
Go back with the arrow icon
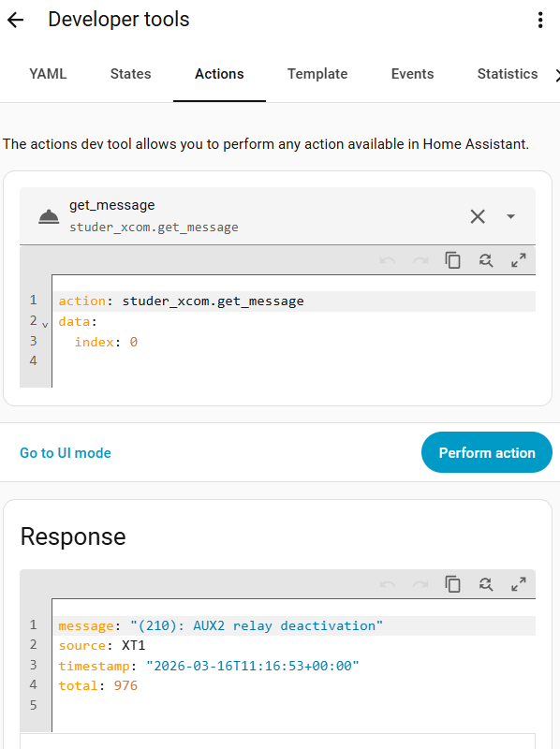pos(15,20)
